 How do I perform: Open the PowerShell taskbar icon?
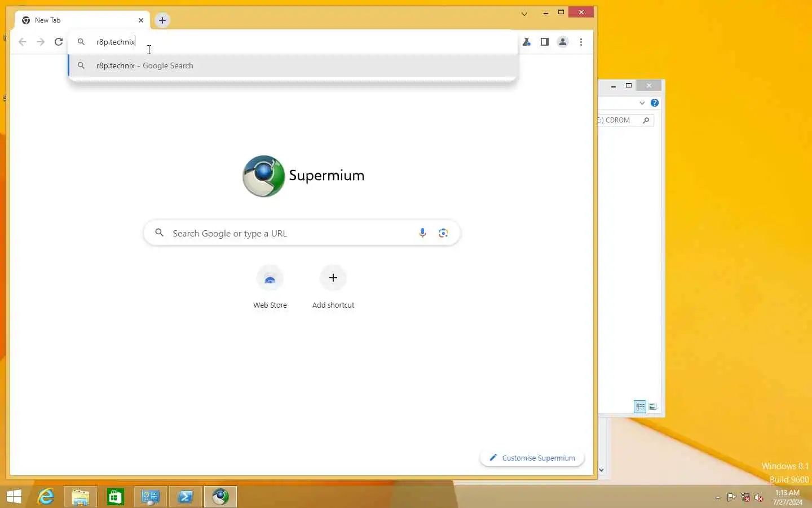(x=186, y=497)
